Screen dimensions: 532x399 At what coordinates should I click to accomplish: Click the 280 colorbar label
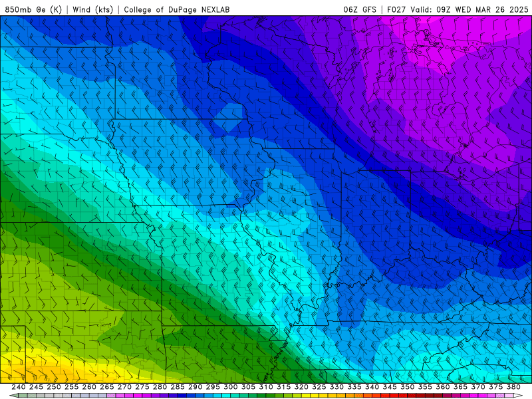160,387
